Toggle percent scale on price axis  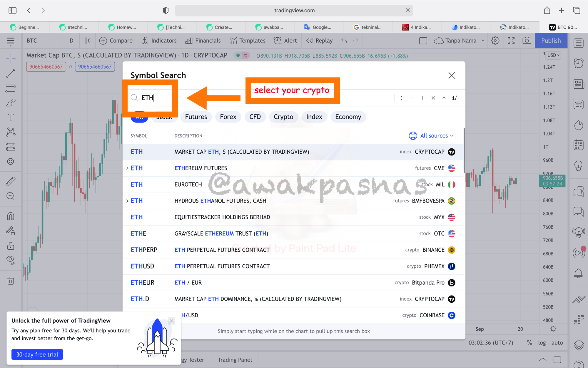tap(529, 343)
